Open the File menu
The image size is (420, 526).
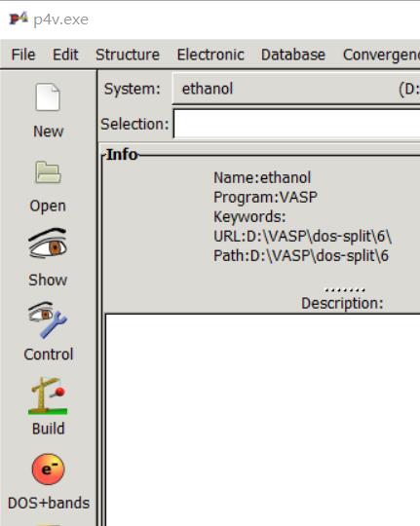23,55
